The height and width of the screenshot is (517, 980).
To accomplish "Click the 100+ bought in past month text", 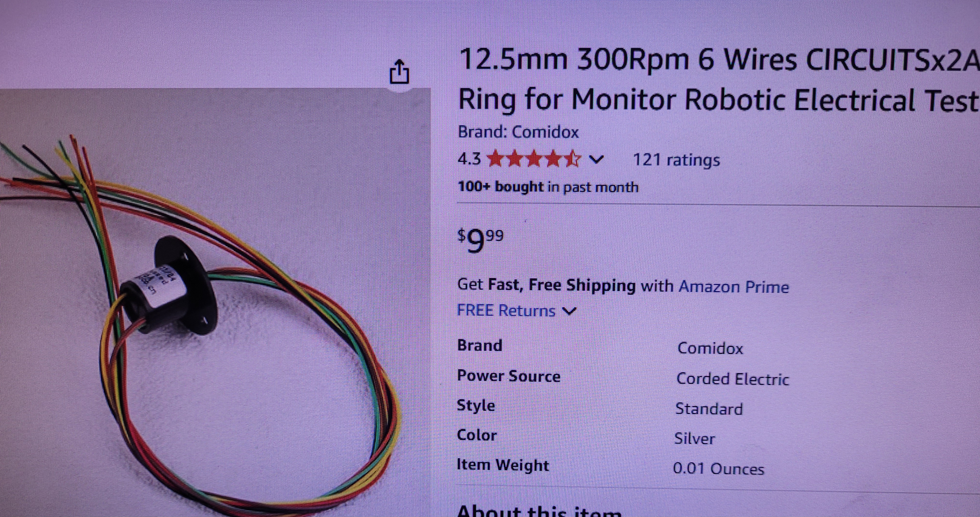I will 548,187.
